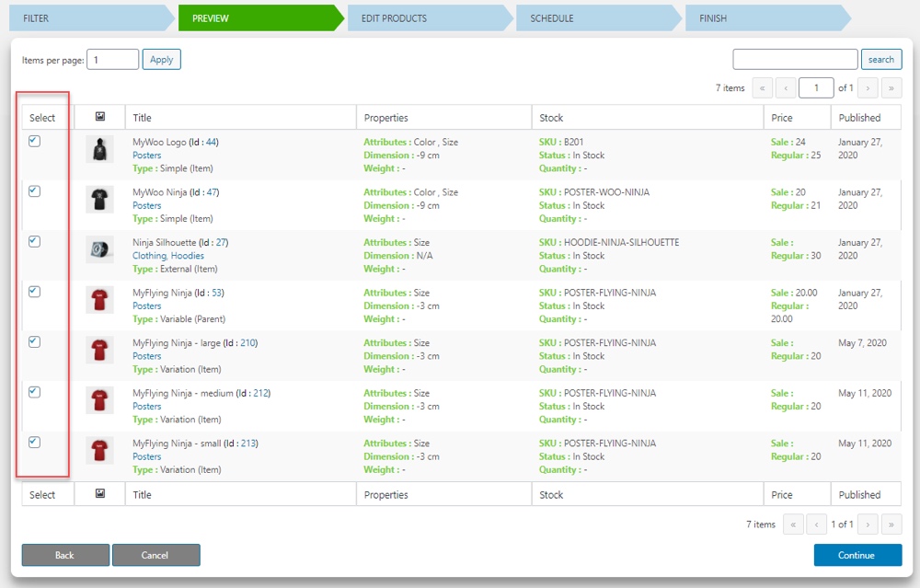Go to first page with top double arrow
This screenshot has width=920, height=588.
coord(763,88)
